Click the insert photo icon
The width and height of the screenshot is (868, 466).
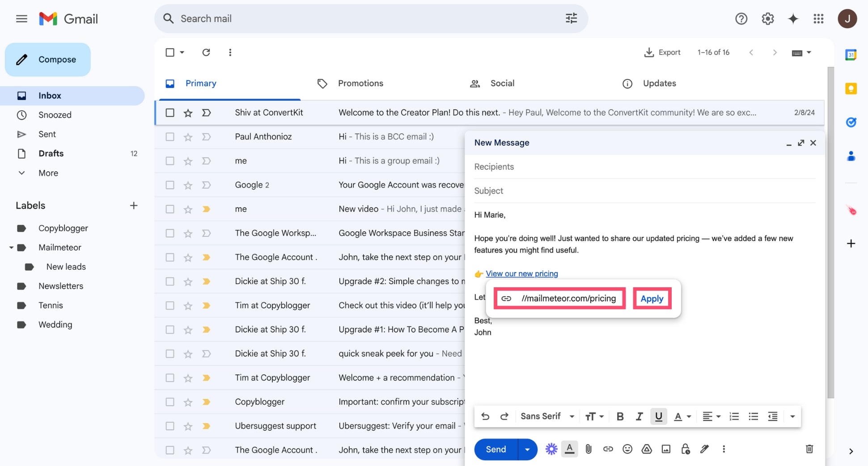(x=666, y=449)
